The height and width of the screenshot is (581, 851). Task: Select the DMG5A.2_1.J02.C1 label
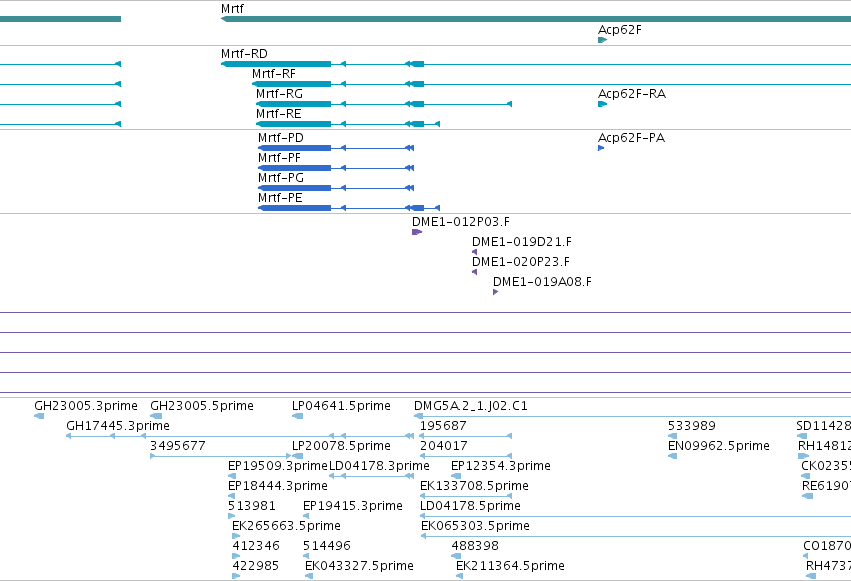tap(471, 406)
